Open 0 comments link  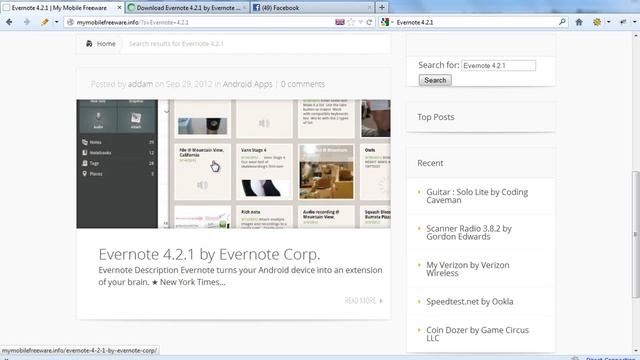coord(303,84)
